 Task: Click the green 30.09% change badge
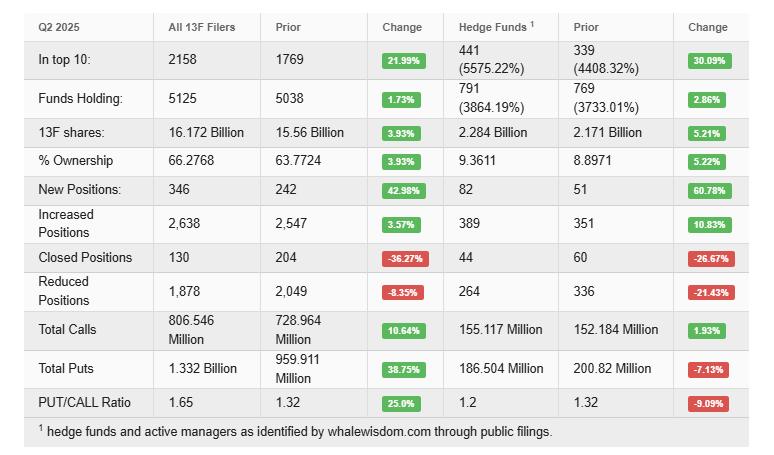click(709, 61)
